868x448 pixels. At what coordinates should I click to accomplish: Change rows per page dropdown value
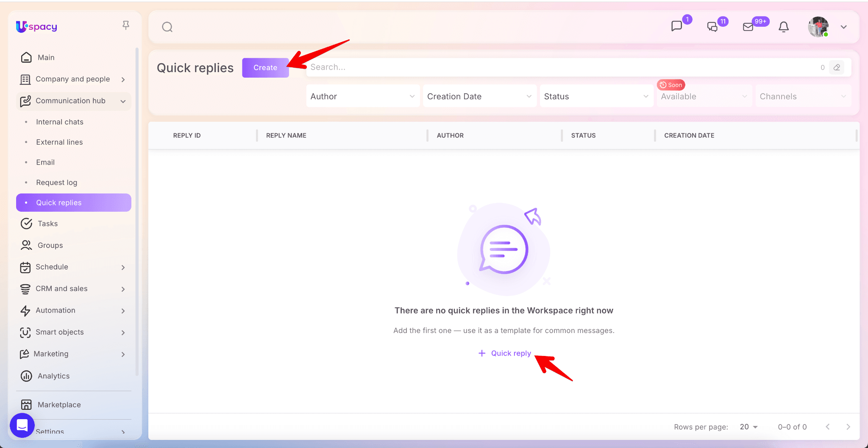[x=748, y=427]
